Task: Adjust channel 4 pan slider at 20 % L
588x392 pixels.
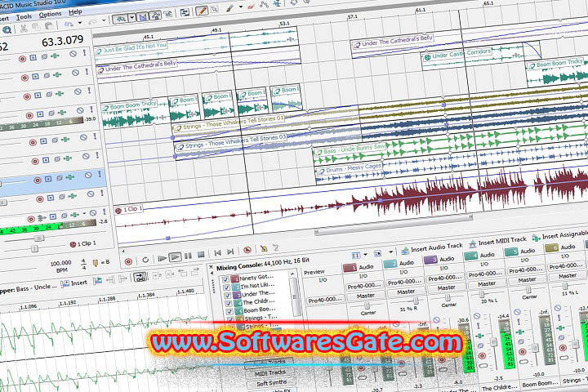Action: [482, 294]
